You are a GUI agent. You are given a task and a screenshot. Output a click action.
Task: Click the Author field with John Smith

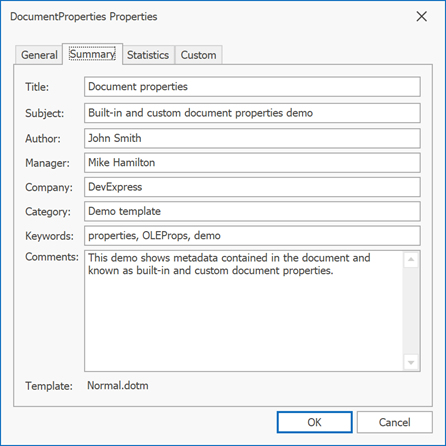click(x=252, y=138)
